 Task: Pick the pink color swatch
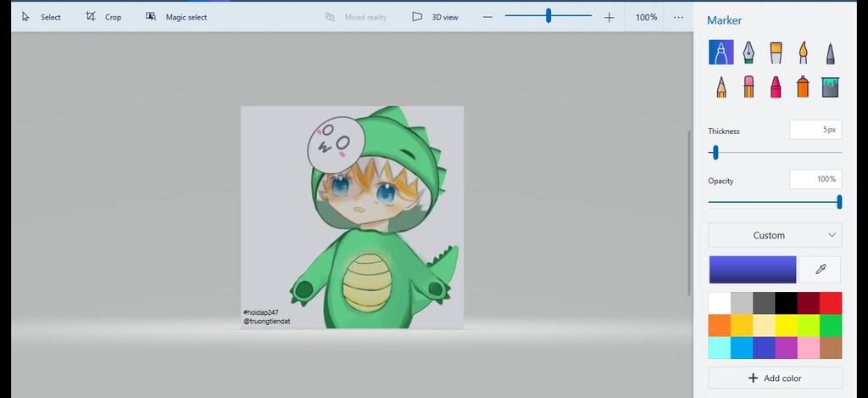(x=808, y=348)
